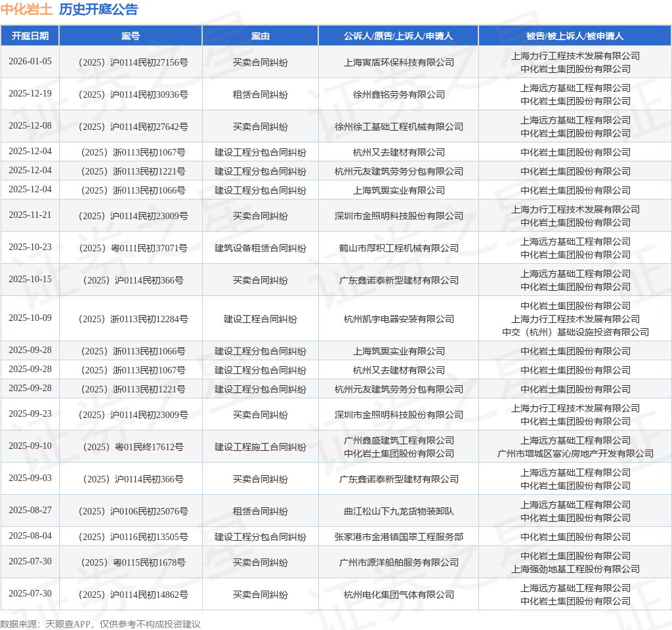Select date cell 2025-09-23

[30, 413]
